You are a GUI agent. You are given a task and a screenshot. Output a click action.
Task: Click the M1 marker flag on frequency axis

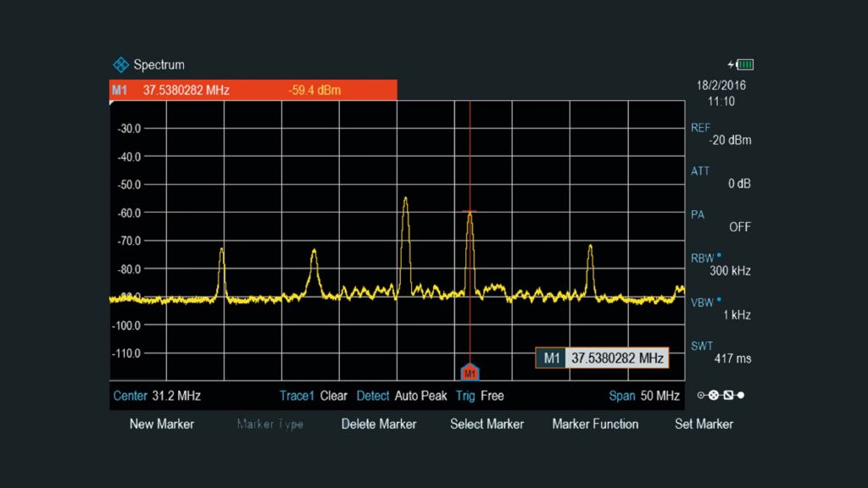point(470,372)
